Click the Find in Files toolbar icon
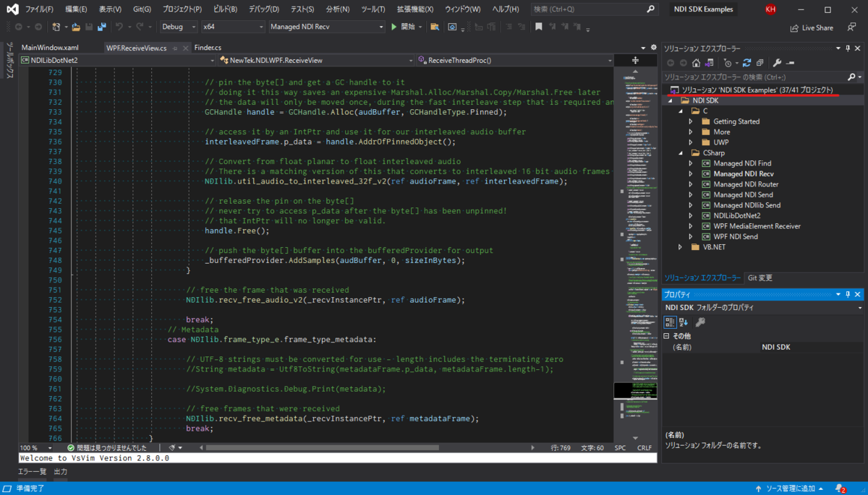The image size is (868, 495). pos(434,27)
